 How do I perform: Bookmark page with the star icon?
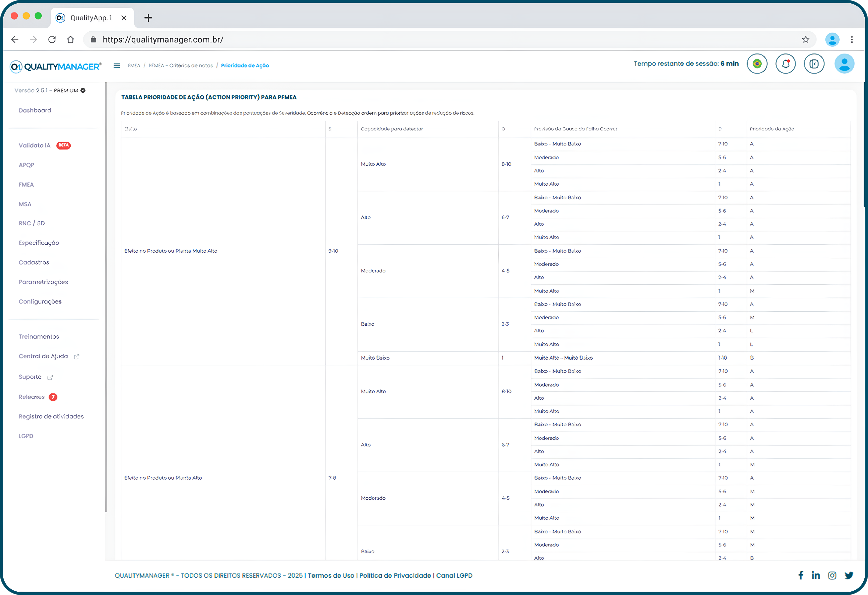point(806,40)
